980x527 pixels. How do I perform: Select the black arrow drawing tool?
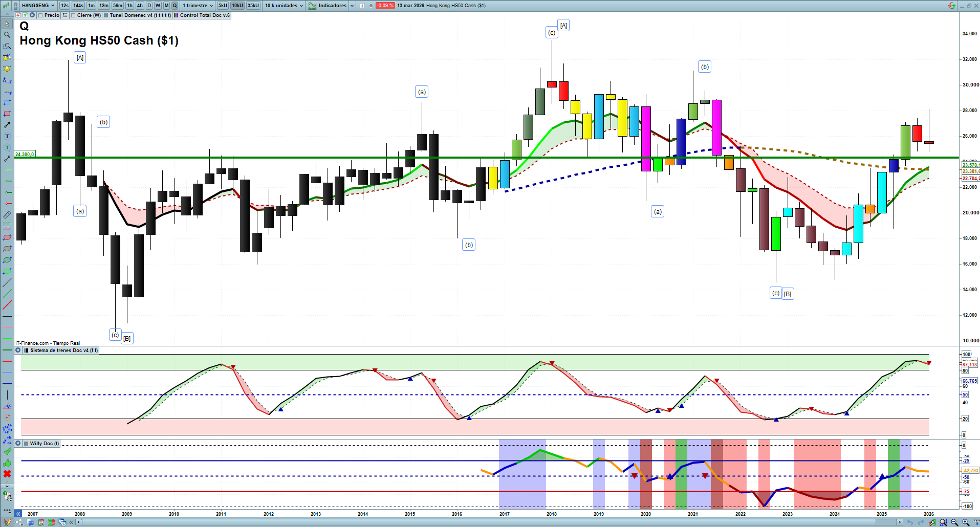coord(7,125)
